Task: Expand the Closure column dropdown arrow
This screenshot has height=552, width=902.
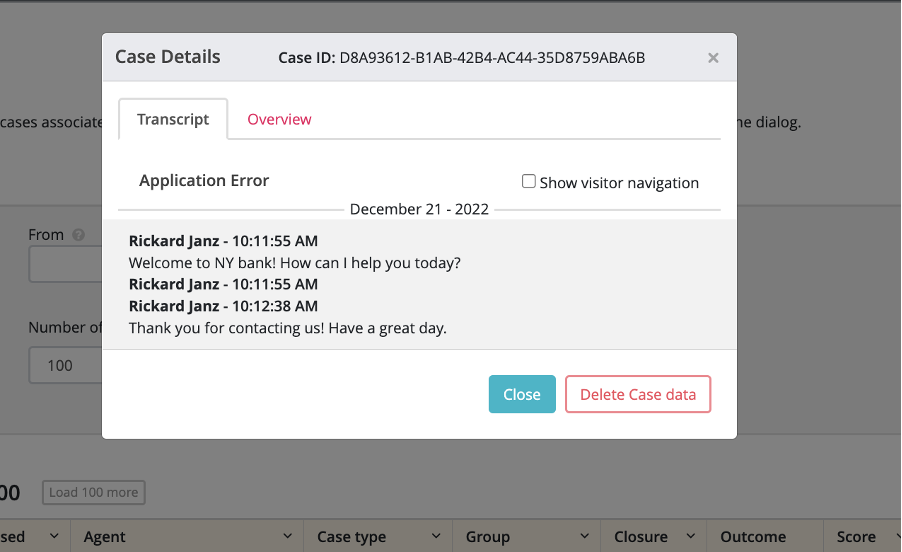Action: point(691,537)
